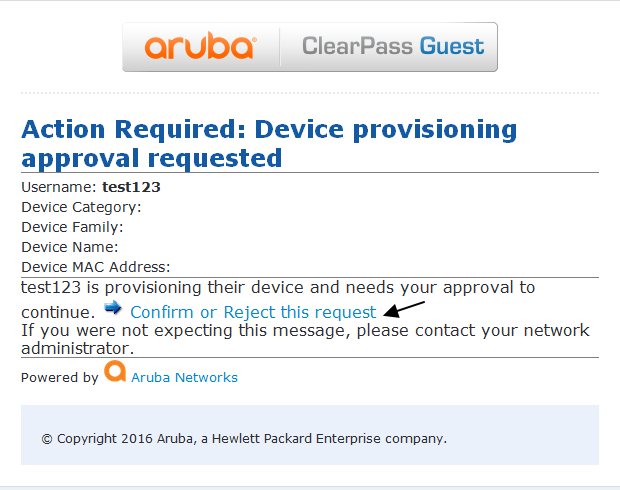Click the Device Family label

coord(72,227)
